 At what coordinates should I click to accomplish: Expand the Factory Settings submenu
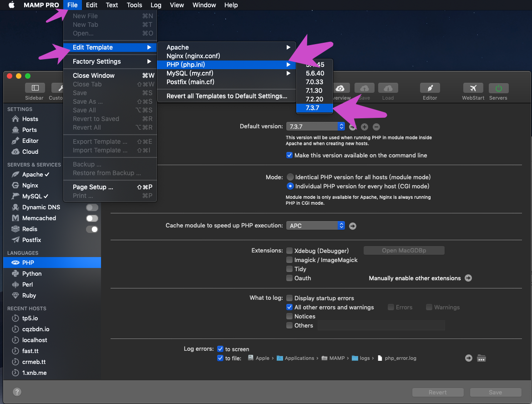pyautogui.click(x=110, y=61)
